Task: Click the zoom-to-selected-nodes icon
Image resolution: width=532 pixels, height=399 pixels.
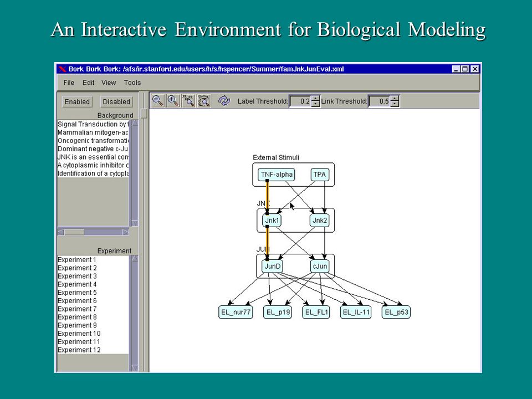Action: pos(188,101)
